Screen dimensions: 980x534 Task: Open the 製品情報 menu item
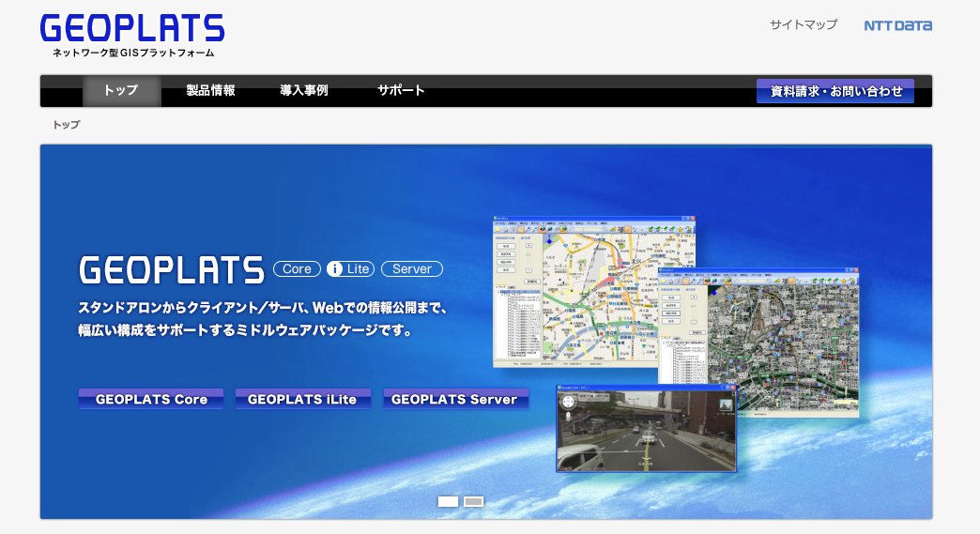click(x=210, y=90)
